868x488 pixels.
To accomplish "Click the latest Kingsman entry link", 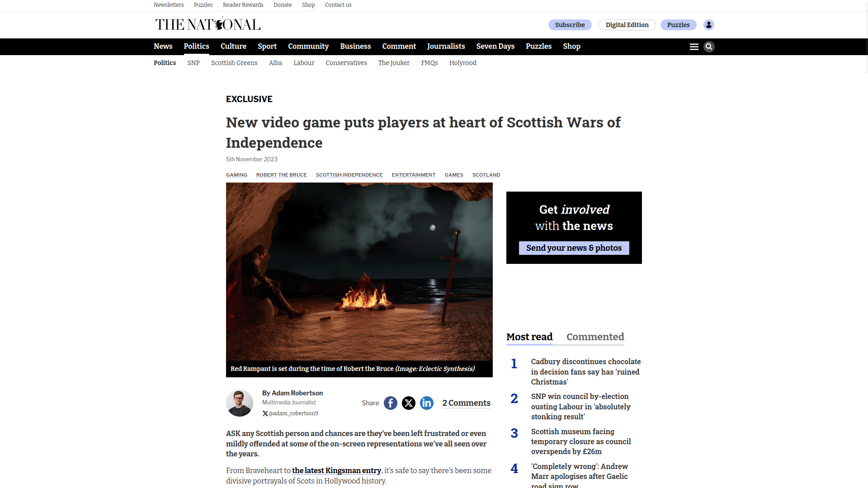I will coord(336,470).
